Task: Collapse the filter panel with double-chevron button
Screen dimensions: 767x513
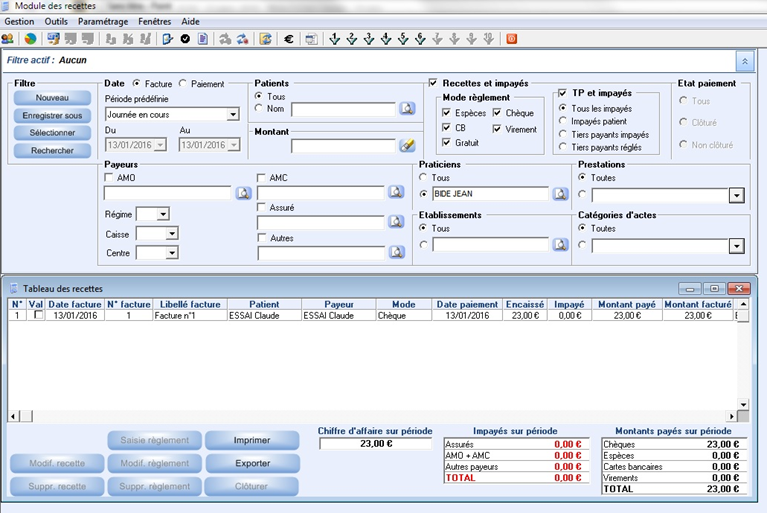Action: coord(744,61)
